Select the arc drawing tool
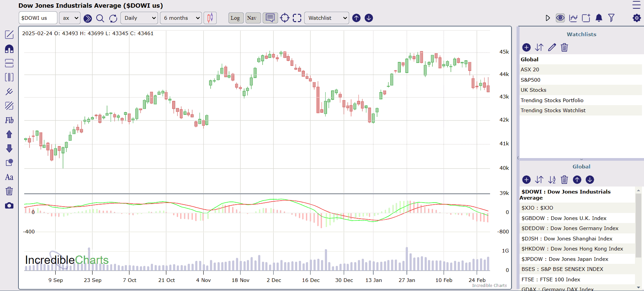The width and height of the screenshot is (644, 291). point(9,49)
